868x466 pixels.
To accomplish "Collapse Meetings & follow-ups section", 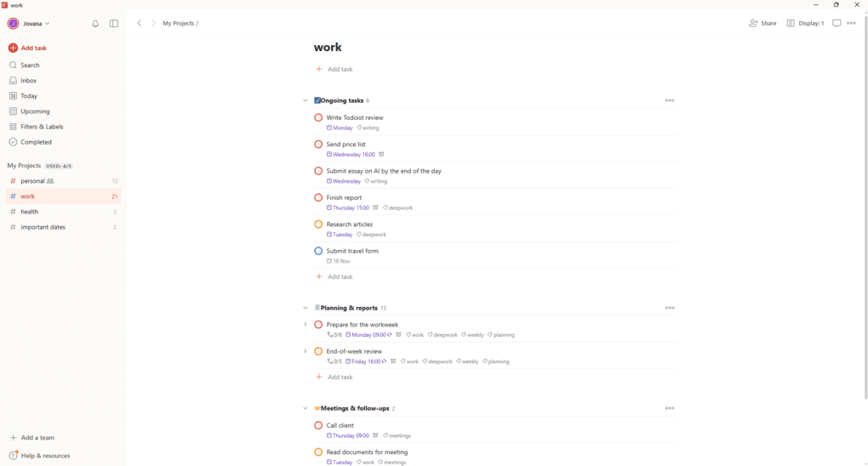I will point(305,408).
